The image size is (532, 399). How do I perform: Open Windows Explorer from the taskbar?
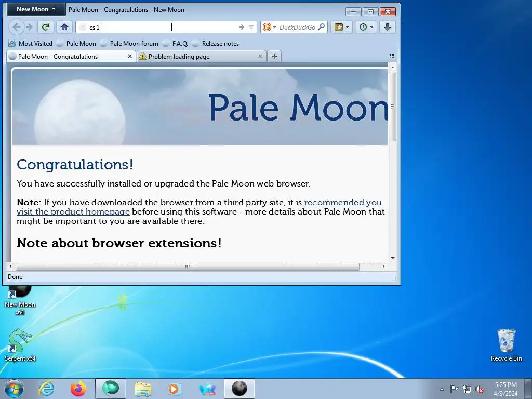[143, 389]
